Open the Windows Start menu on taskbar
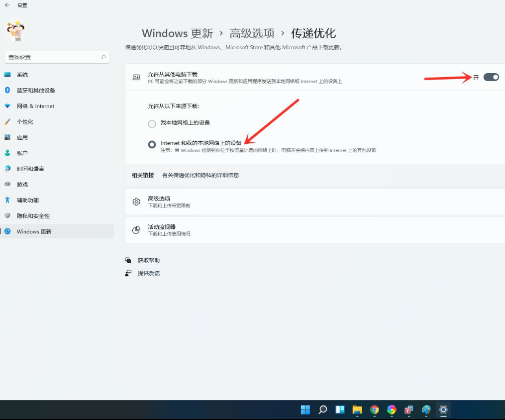The image size is (505, 420). click(305, 410)
